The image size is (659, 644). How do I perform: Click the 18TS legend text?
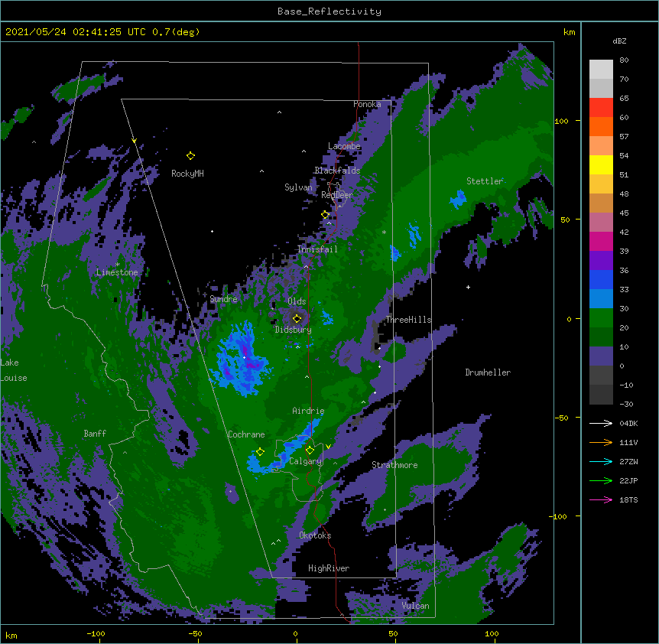point(628,499)
